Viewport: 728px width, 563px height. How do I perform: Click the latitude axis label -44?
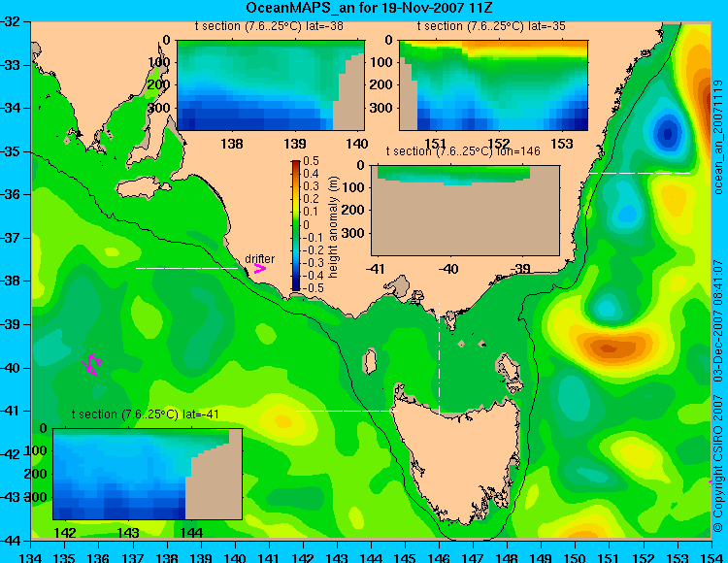11,541
